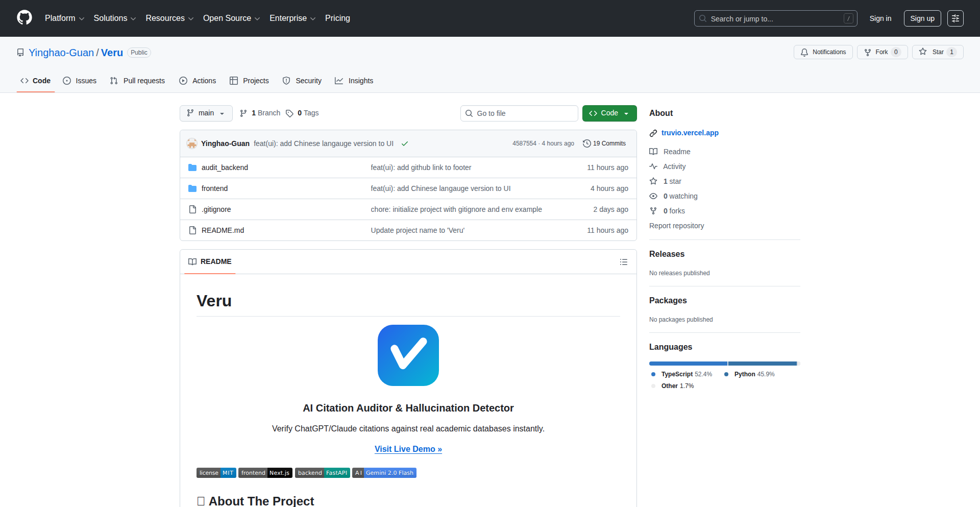Click the AI Gemini 2.0 Flash badge

pos(384,473)
